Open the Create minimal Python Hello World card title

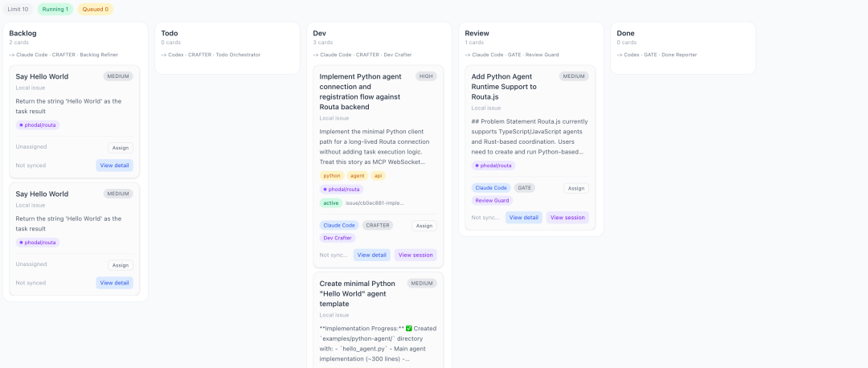tap(358, 294)
